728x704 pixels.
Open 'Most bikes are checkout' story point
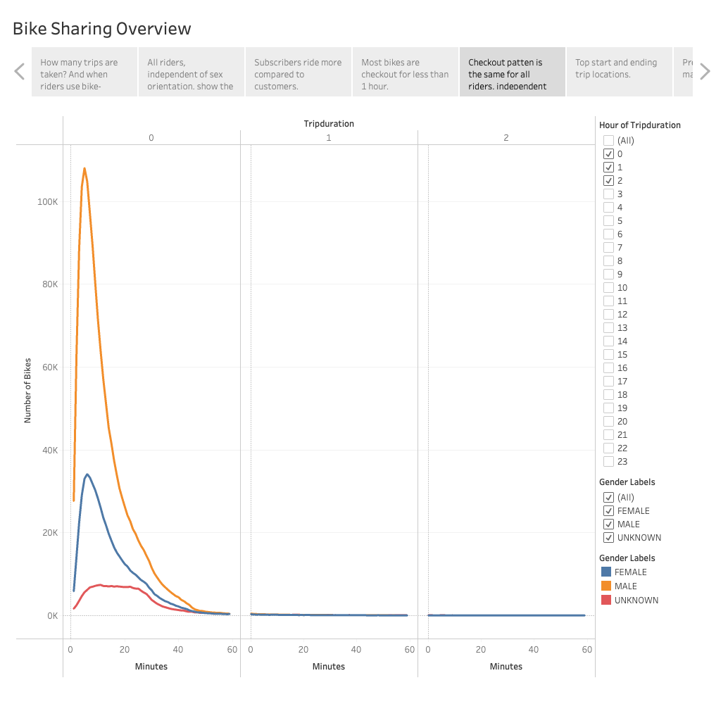tap(406, 72)
